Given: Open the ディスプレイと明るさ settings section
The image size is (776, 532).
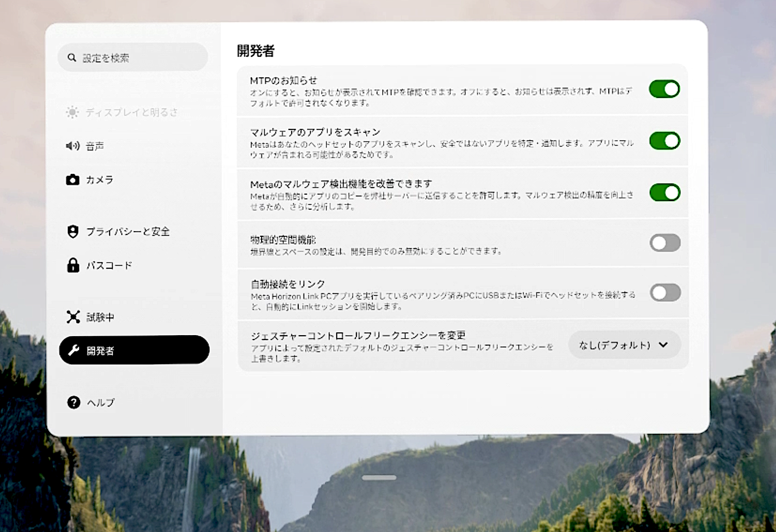Looking at the screenshot, I should point(133,112).
